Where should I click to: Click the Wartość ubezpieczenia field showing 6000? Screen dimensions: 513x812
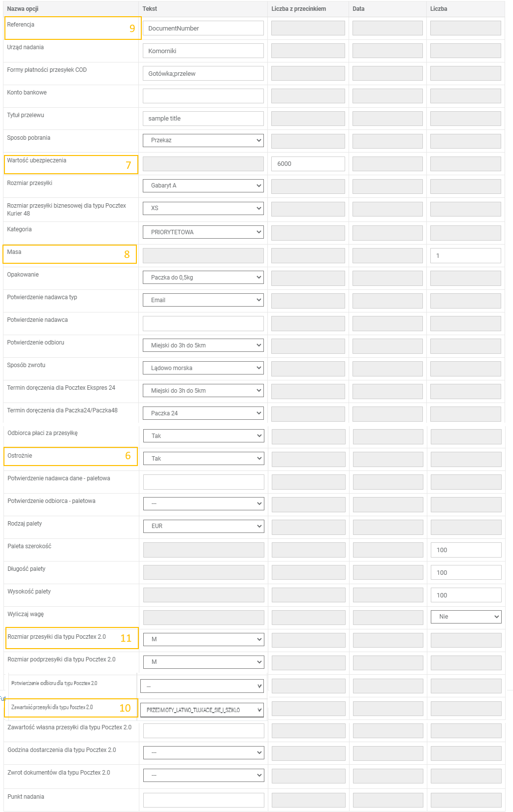(x=308, y=164)
